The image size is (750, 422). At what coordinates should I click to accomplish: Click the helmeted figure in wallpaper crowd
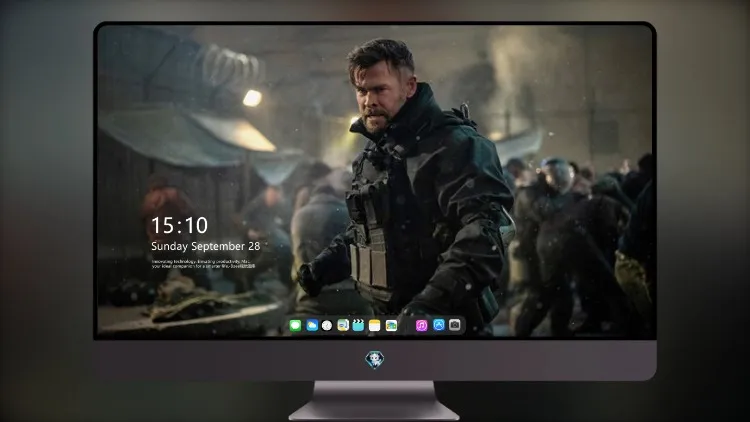click(557, 176)
